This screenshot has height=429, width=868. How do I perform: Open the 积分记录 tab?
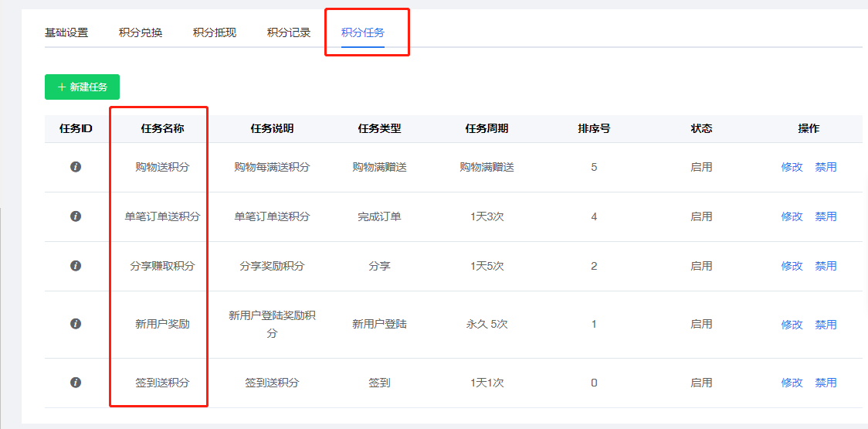289,32
